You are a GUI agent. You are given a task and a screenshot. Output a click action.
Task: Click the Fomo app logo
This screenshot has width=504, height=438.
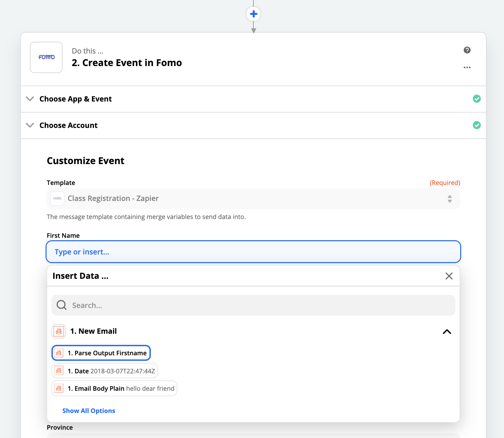point(46,57)
